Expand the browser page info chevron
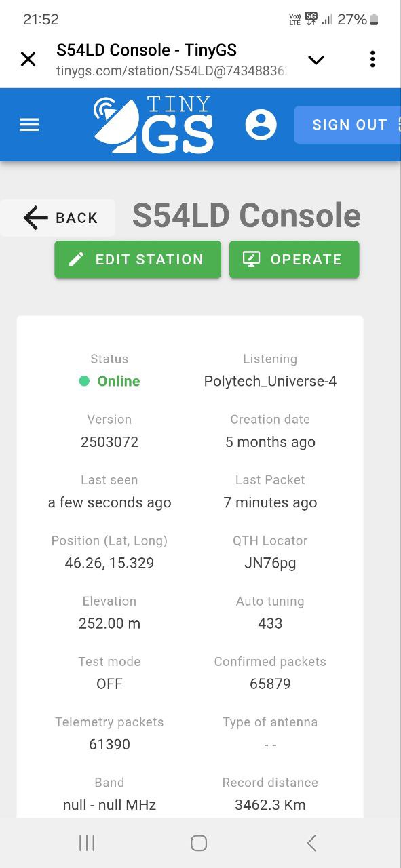401x868 pixels. click(x=316, y=60)
